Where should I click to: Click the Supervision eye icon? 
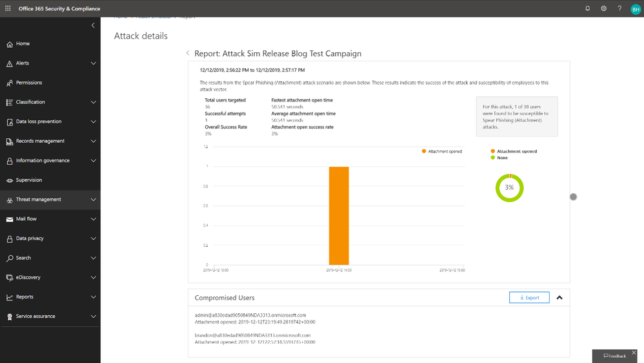tap(10, 180)
